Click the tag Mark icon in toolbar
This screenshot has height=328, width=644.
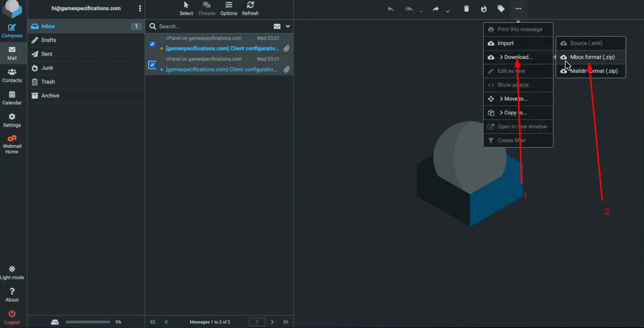point(501,9)
